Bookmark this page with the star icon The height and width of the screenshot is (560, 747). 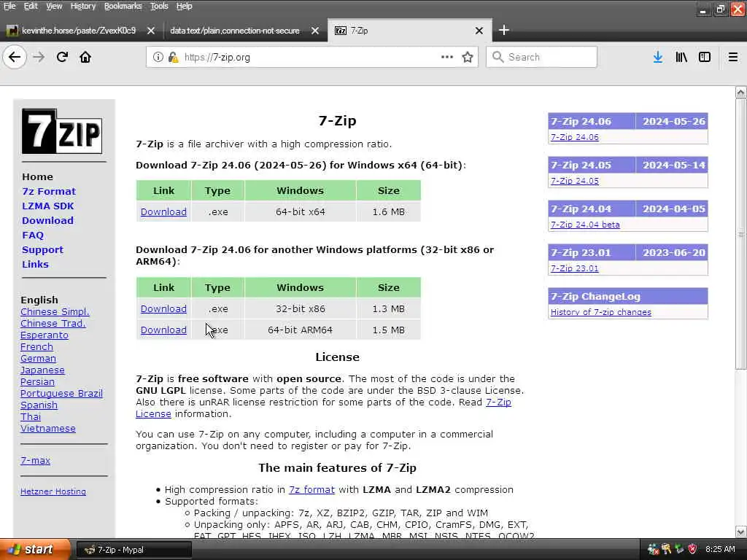point(468,57)
